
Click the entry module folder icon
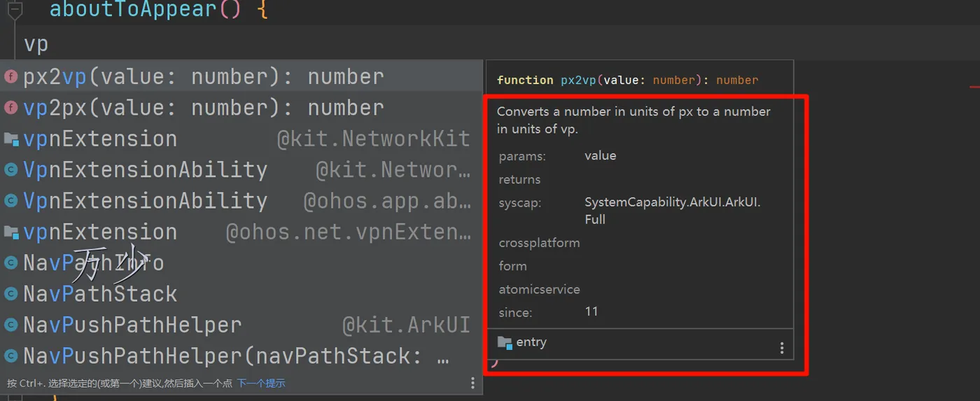pos(505,342)
